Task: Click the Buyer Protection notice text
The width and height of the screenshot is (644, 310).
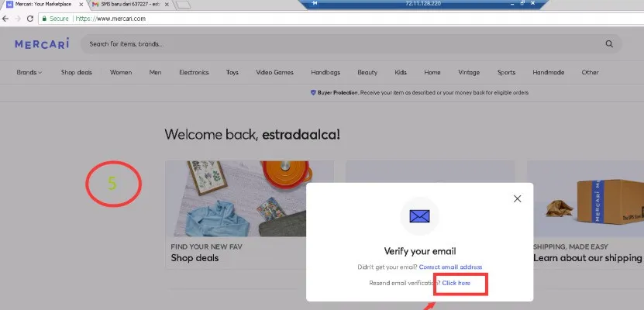Action: pyautogui.click(x=423, y=93)
